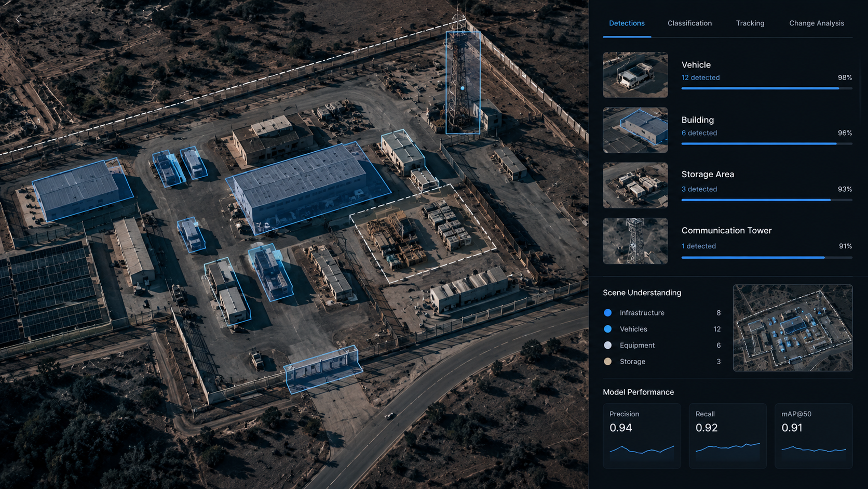Click '1 detected' under Communication Tower
The image size is (868, 489).
coord(699,246)
